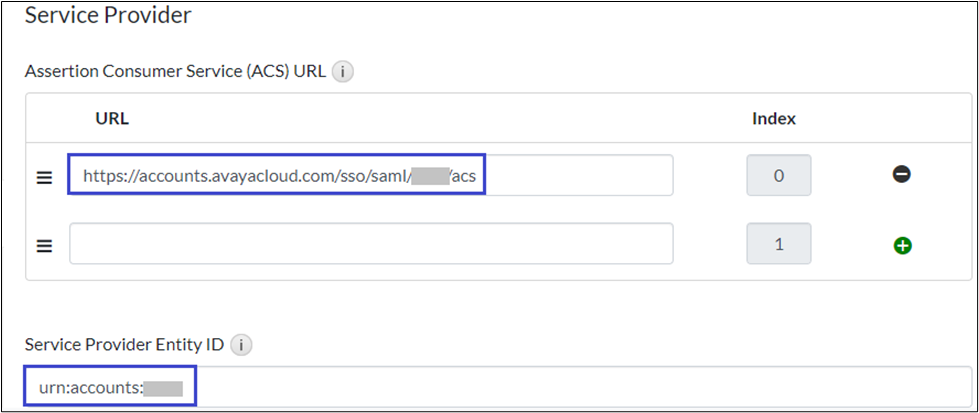Click the empty second URL input field
This screenshot has height=413, width=979.
click(370, 244)
